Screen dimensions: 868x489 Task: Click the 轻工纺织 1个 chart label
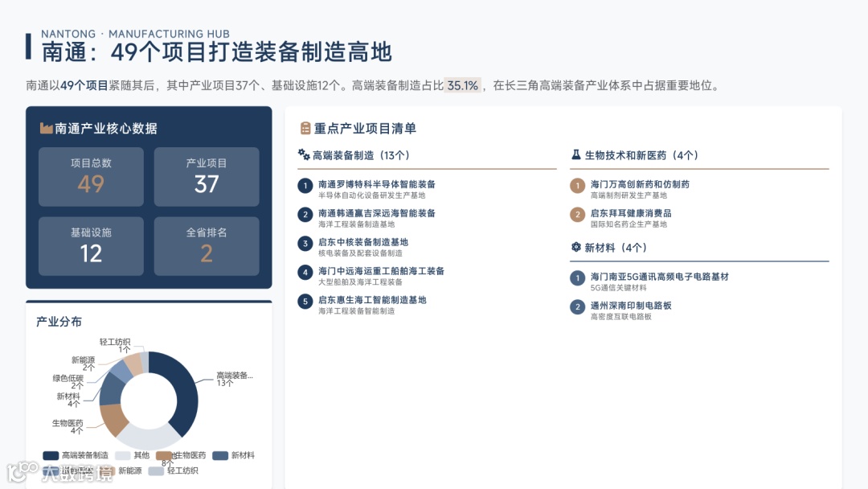pyautogui.click(x=115, y=346)
